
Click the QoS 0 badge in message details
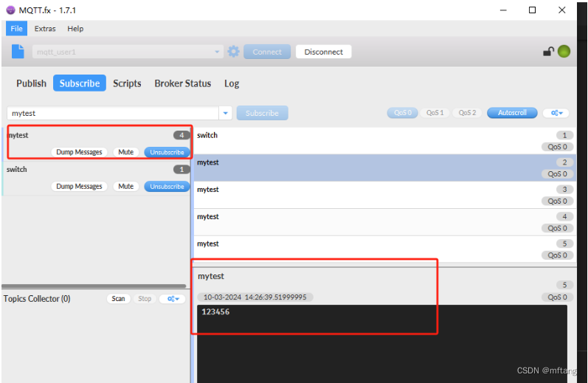pyautogui.click(x=557, y=297)
